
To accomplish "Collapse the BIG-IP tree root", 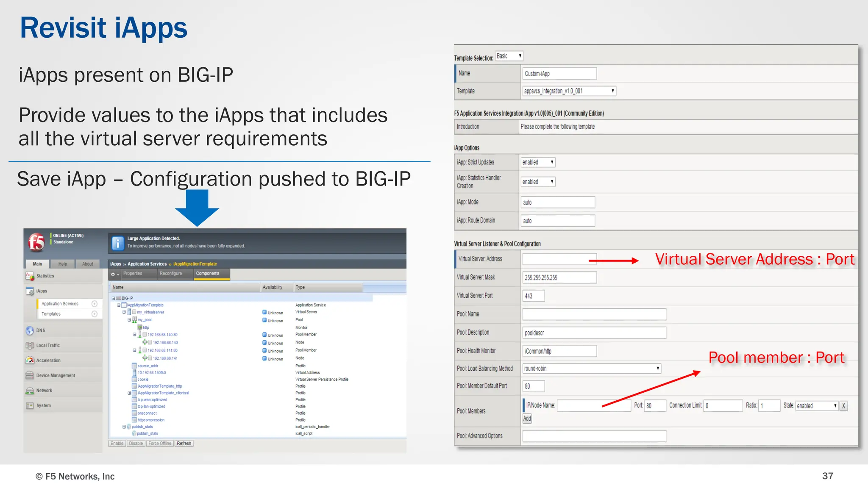I will tap(114, 298).
